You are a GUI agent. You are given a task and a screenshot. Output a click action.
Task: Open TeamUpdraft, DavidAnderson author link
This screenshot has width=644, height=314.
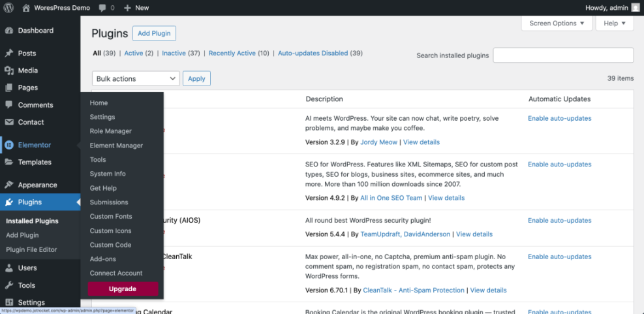tap(405, 234)
